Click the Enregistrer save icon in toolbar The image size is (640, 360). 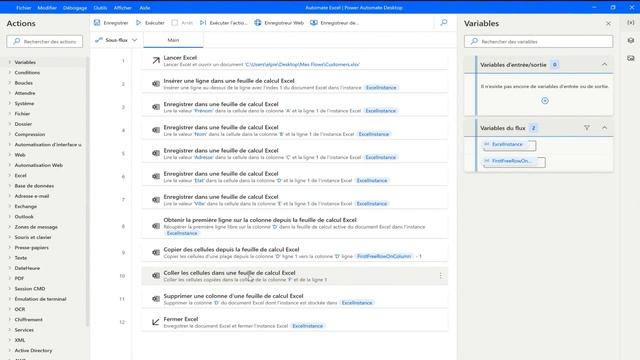pos(97,23)
